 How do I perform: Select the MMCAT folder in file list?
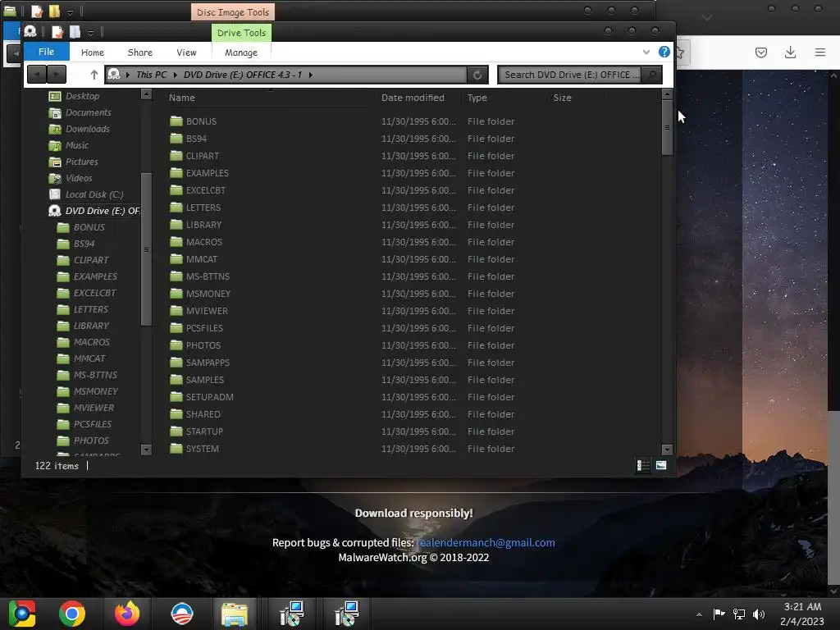[x=202, y=259]
